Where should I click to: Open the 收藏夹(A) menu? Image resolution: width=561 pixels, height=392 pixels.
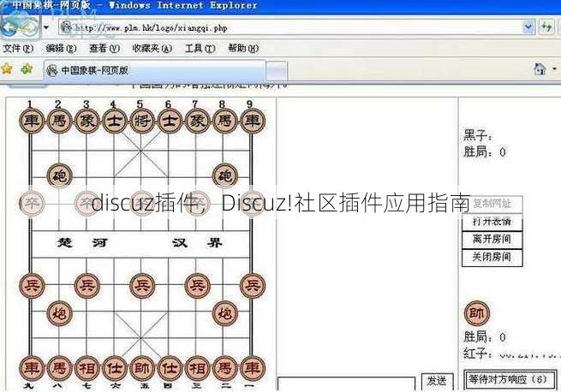coord(152,48)
